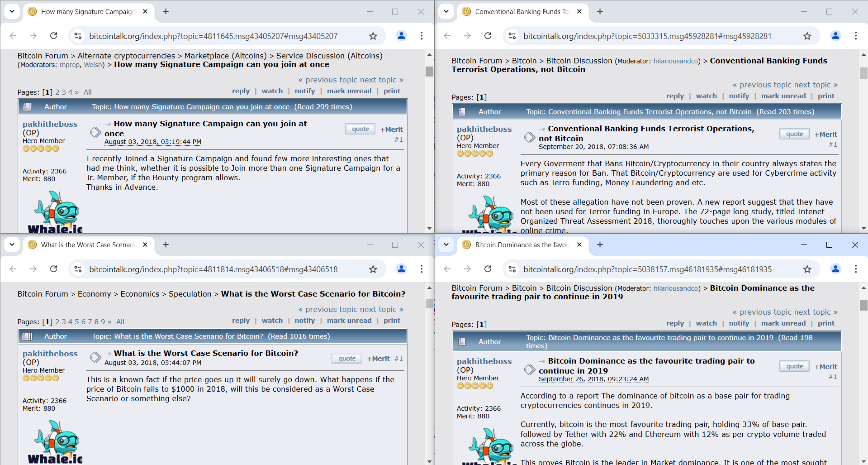This screenshot has height=465, width=868.
Task: Expand tab search dropdown in Conventional Banking window
Action: pyautogui.click(x=446, y=11)
